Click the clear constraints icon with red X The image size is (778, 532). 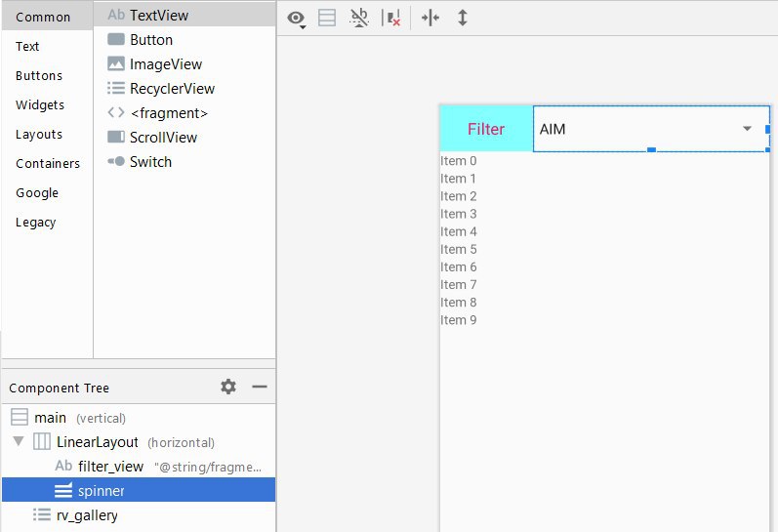391,18
